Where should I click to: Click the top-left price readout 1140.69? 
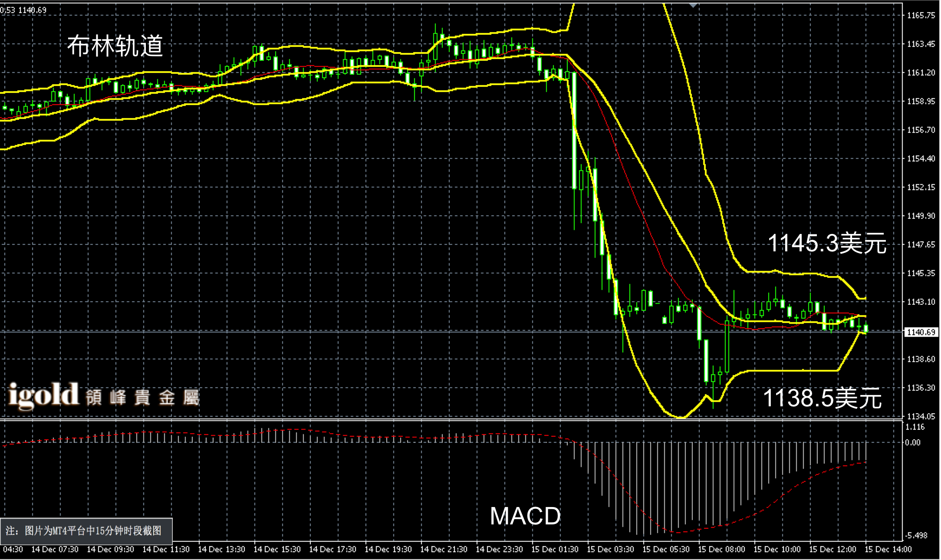pyautogui.click(x=33, y=10)
